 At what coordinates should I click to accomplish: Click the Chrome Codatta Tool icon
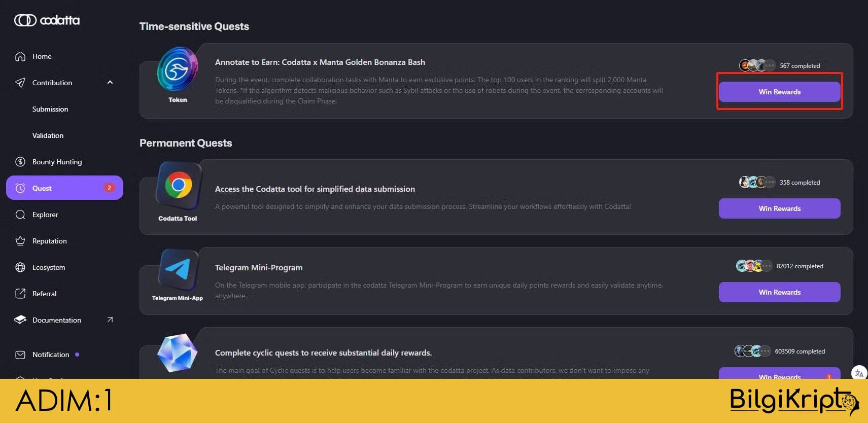point(178,185)
